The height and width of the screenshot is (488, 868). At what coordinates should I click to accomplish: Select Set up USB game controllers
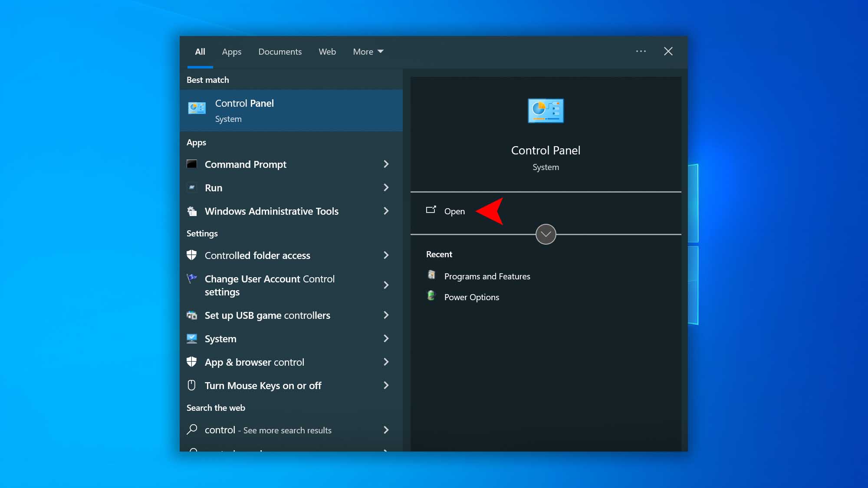click(267, 315)
